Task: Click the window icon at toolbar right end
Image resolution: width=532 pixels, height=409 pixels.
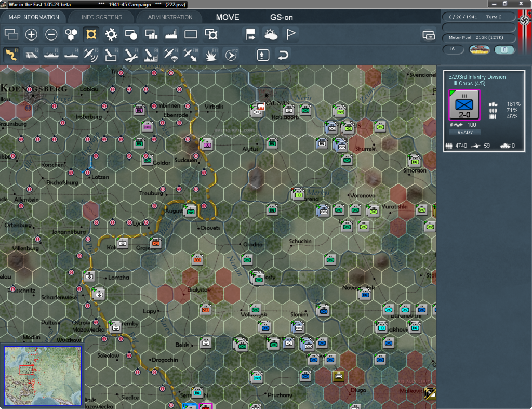Action: pyautogui.click(x=429, y=35)
